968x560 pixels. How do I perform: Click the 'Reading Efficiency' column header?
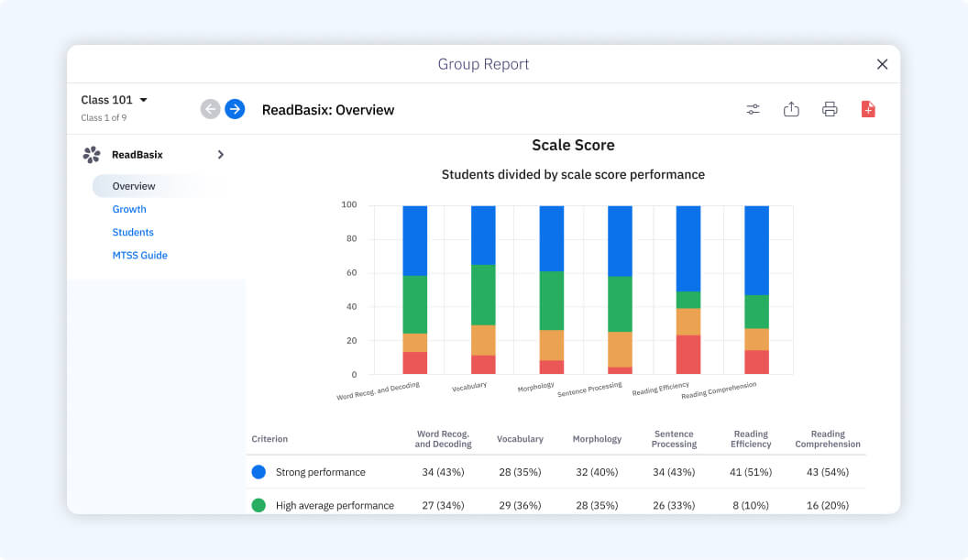click(x=751, y=439)
